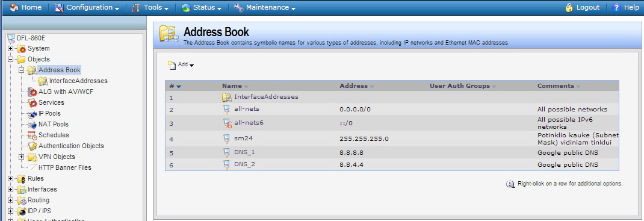Viewport: 644px width, 221px height.
Task: Click the ALG with AV/WCF icon
Action: 33,92
